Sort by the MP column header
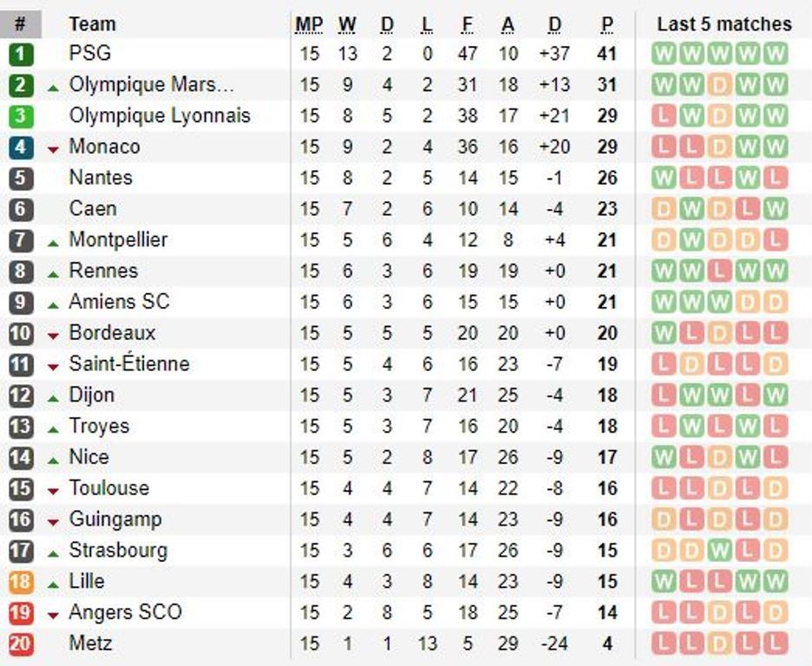Viewport: 812px width, 666px height. click(309, 24)
